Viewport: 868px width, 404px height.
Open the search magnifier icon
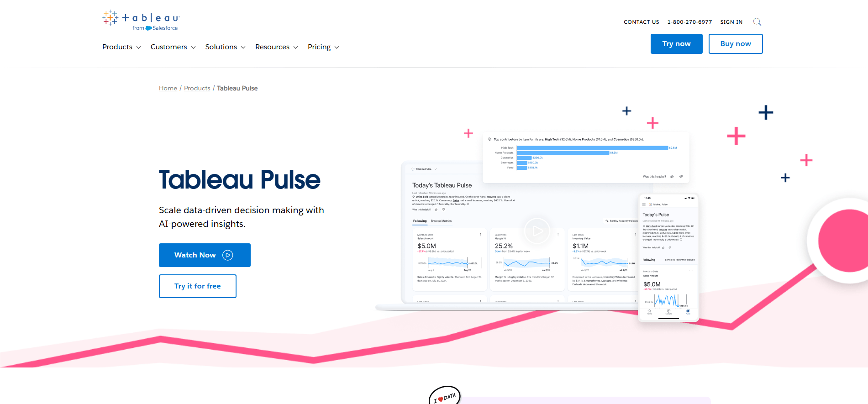[x=757, y=22]
